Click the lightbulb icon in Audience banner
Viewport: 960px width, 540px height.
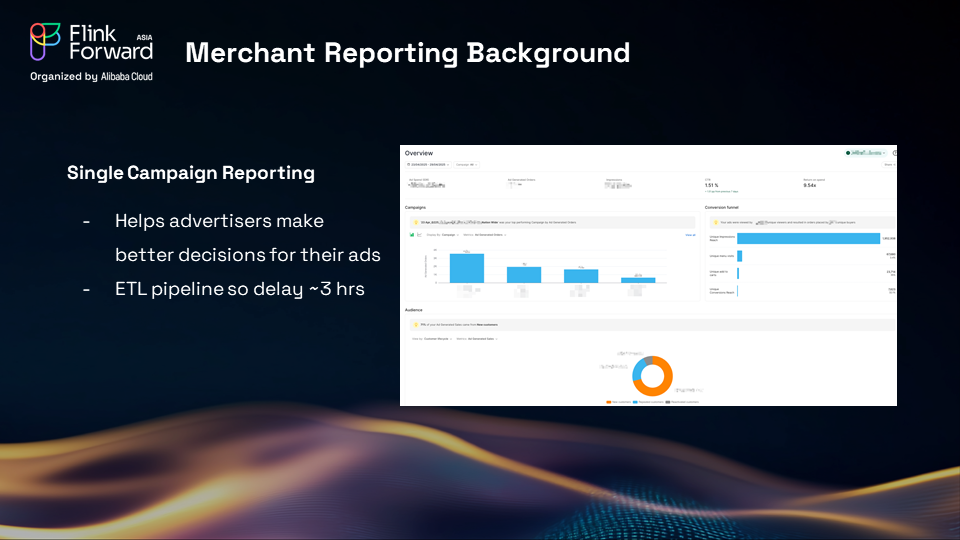coord(416,324)
